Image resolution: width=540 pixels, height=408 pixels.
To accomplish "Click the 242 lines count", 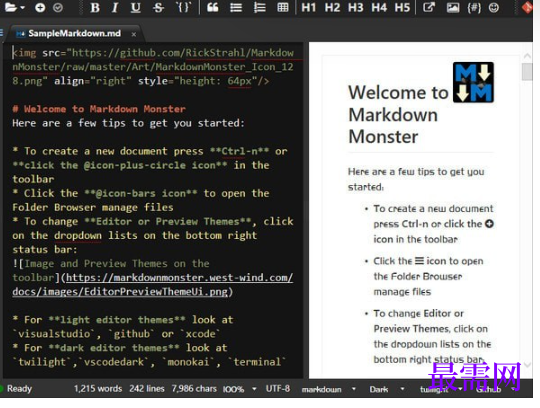I will point(147,389).
